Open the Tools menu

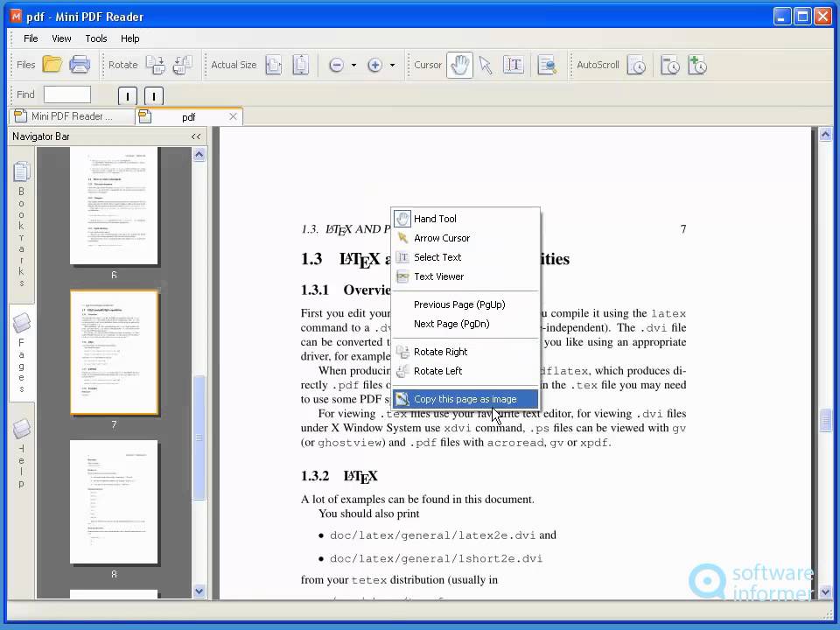[x=96, y=38]
